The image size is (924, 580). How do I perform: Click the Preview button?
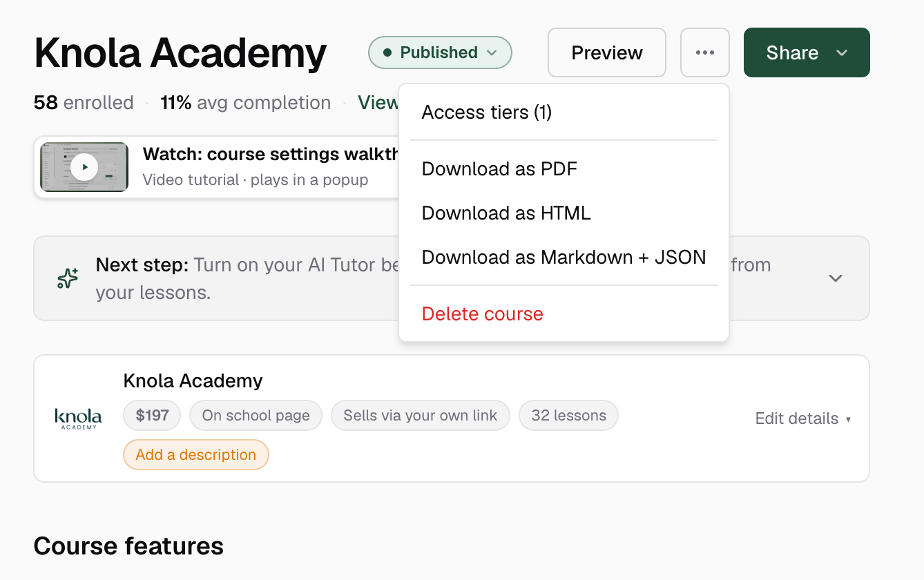point(607,52)
